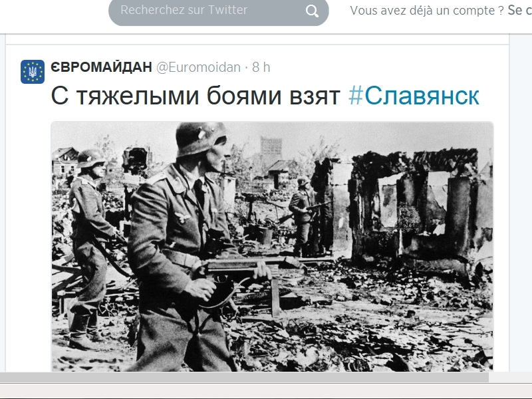Click the EU-stars trident emblem avatar

33,72
